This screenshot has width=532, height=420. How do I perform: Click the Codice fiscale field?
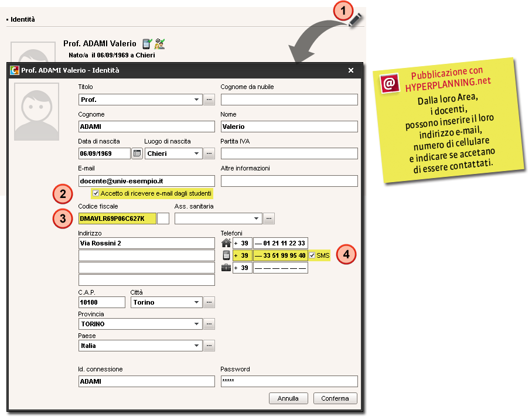coord(117,218)
